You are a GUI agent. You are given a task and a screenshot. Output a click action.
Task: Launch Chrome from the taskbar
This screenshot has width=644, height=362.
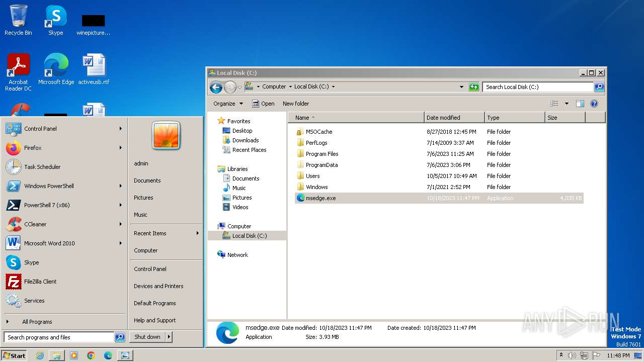[x=91, y=355]
